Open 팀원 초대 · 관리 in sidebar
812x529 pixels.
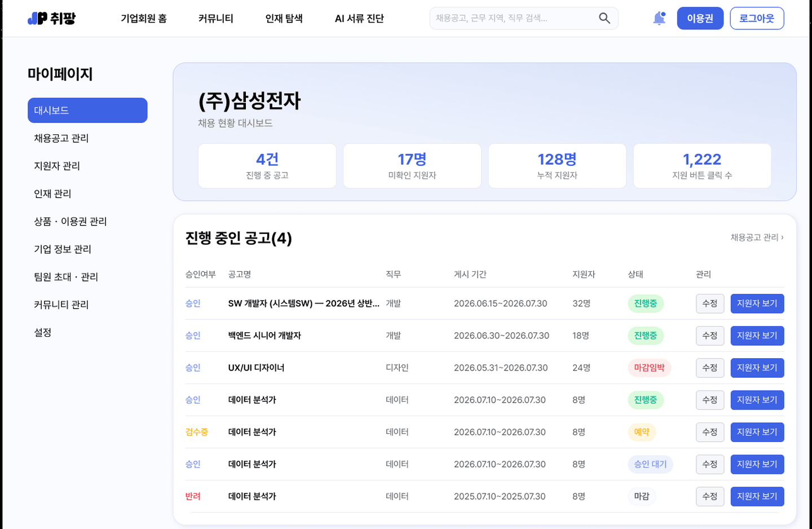pyautogui.click(x=66, y=276)
